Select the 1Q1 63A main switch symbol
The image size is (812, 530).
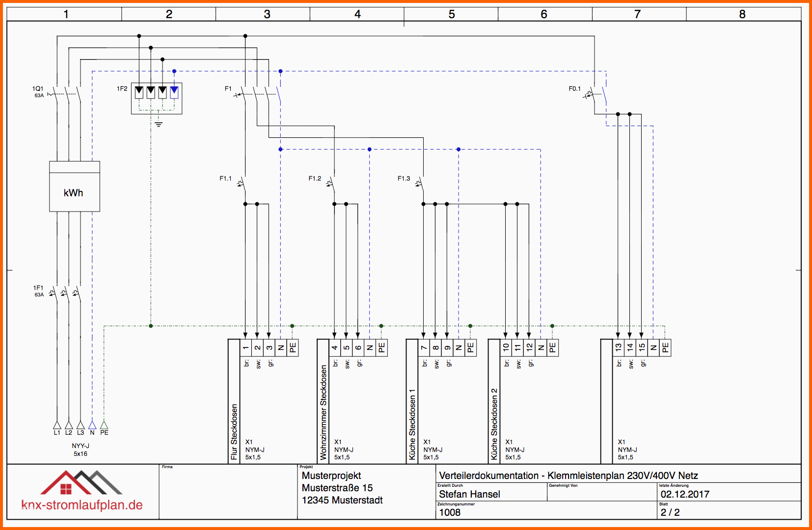pyautogui.click(x=67, y=94)
